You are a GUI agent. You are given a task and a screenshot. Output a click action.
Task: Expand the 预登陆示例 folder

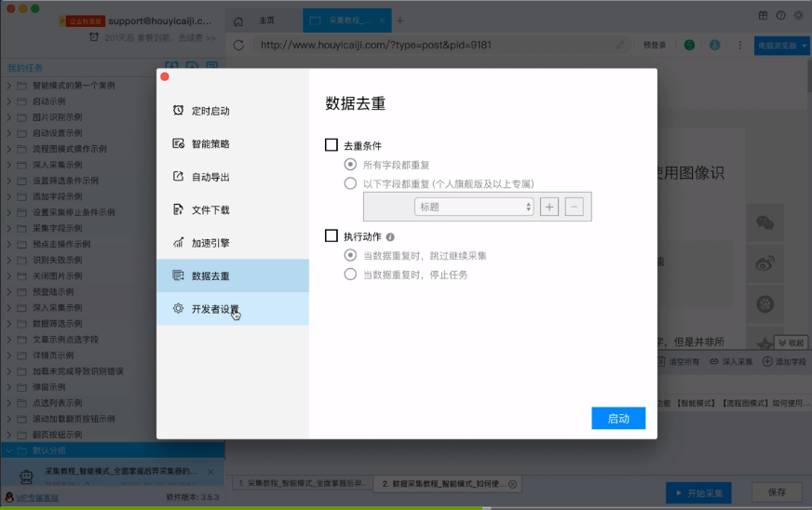point(8,292)
